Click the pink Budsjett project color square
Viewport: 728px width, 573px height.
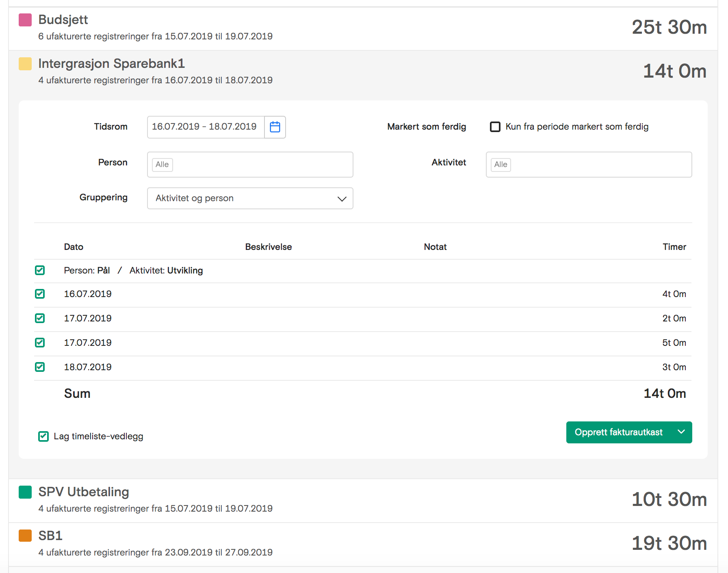click(25, 20)
